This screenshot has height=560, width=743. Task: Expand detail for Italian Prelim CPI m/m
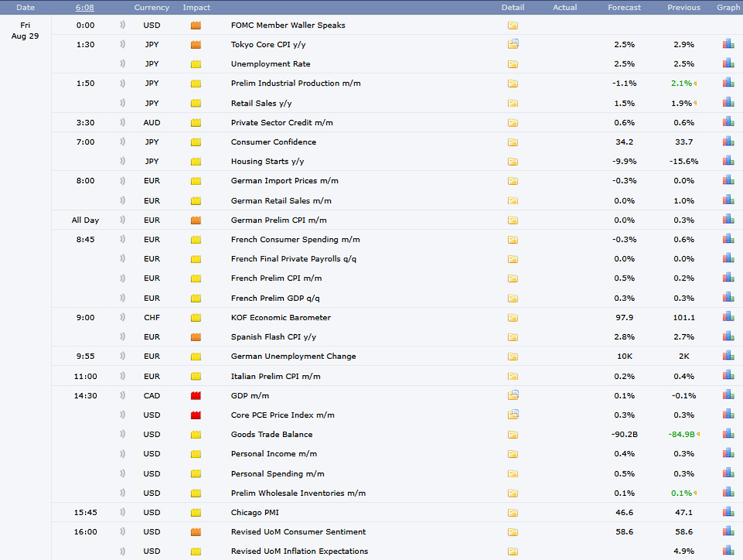[x=513, y=376]
